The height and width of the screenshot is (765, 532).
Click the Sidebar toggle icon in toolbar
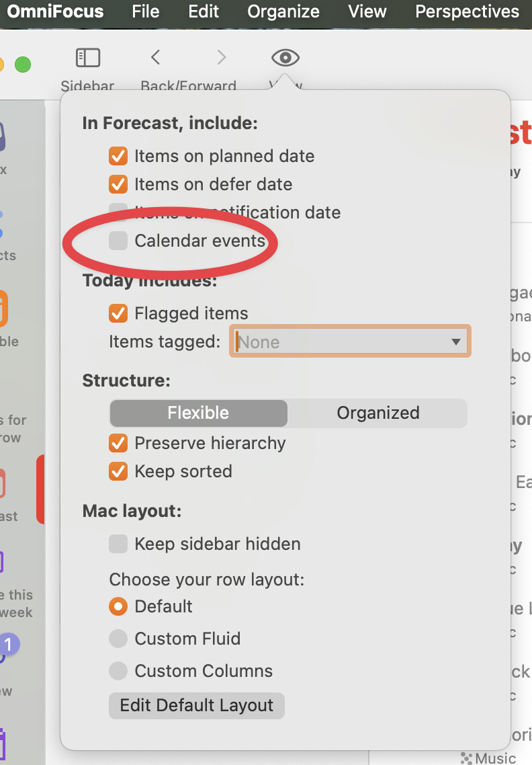click(87, 58)
